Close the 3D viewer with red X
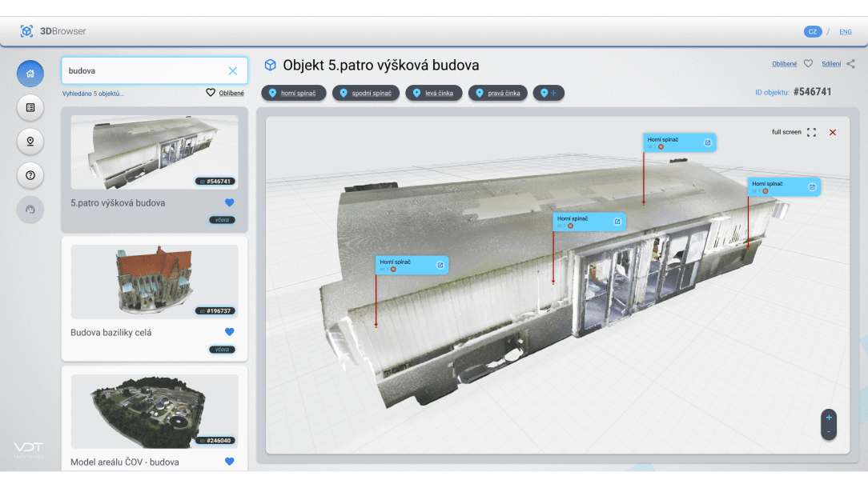 pos(833,132)
